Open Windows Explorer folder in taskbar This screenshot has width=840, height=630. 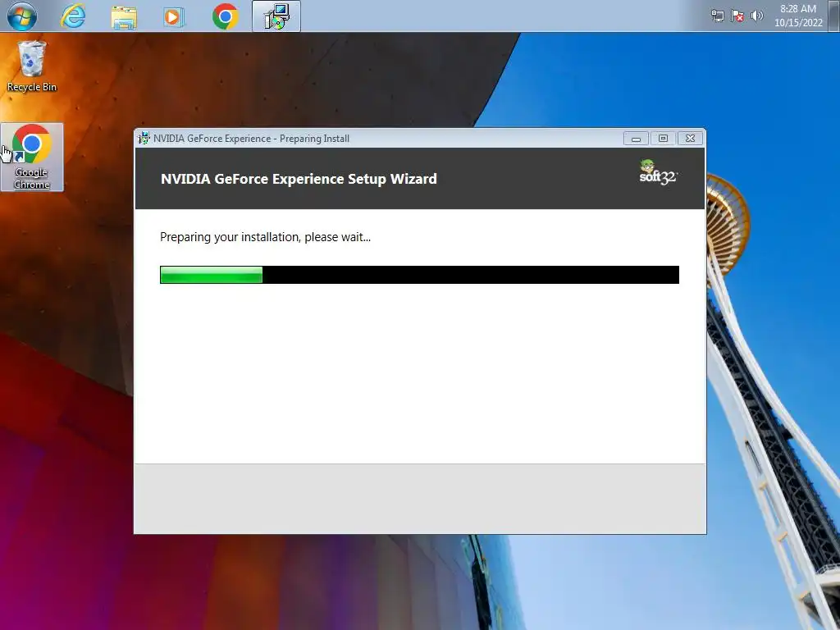(124, 16)
